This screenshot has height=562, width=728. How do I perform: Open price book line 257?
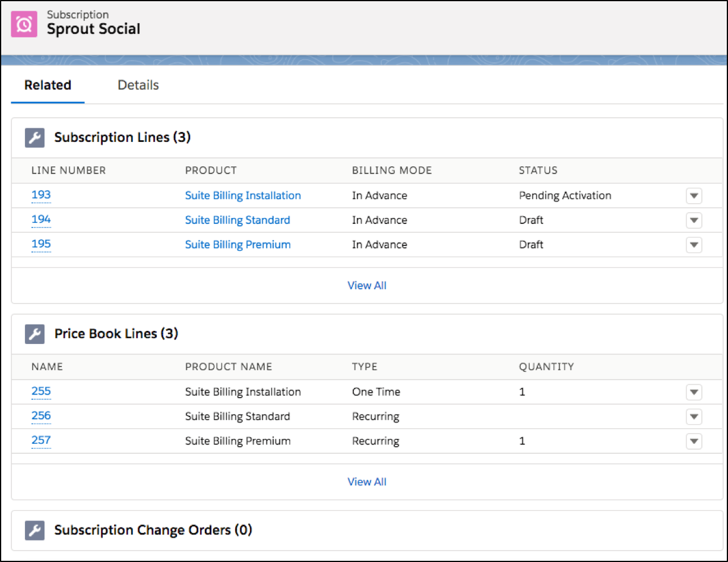tap(41, 441)
